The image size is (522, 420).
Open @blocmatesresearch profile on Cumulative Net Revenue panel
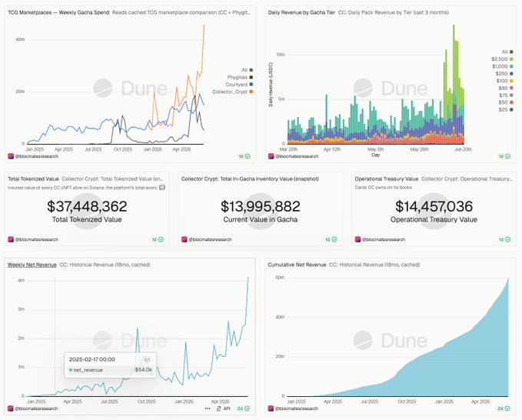(294, 408)
